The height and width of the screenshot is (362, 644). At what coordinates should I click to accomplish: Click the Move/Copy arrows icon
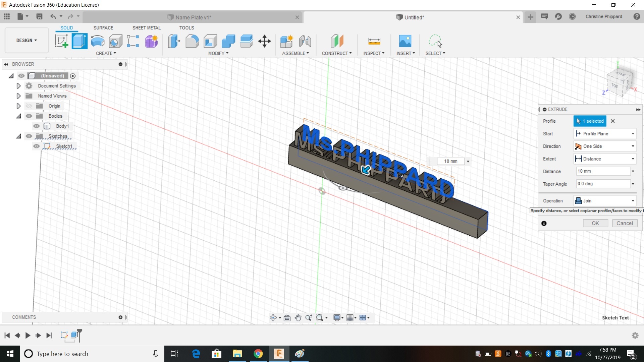coord(265,41)
